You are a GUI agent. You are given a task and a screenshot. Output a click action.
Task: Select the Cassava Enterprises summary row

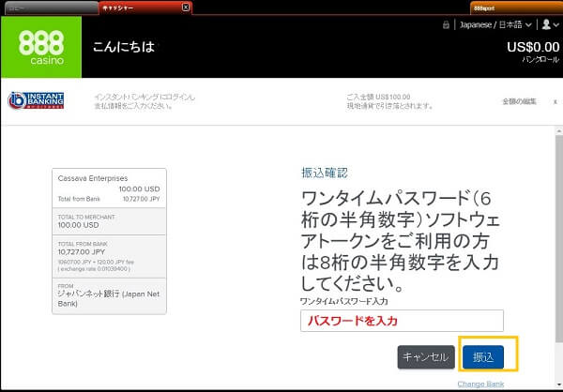[109, 188]
